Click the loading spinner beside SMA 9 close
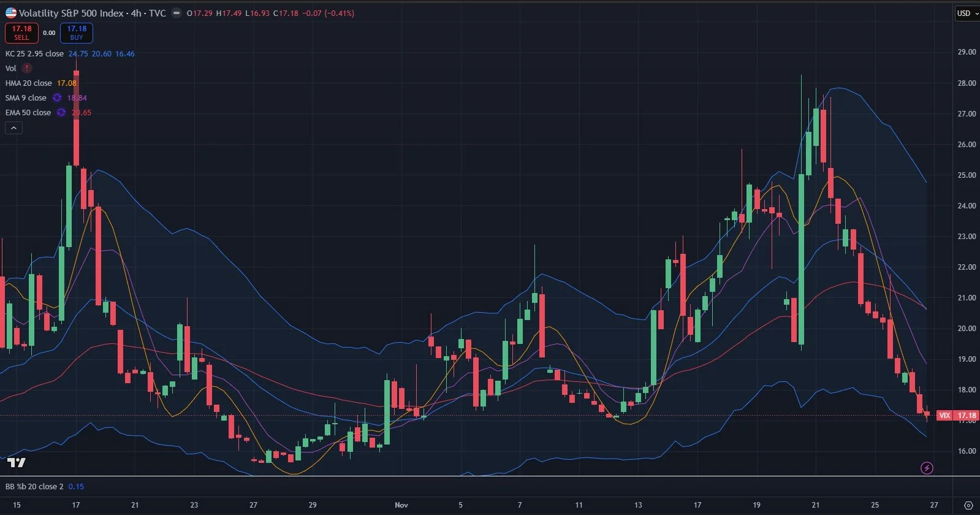 pos(57,97)
